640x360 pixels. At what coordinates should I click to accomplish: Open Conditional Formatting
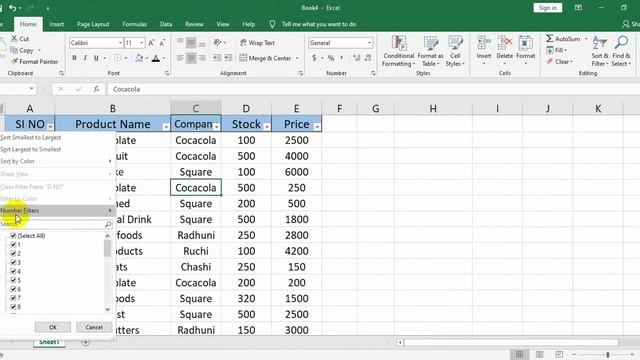click(x=398, y=51)
